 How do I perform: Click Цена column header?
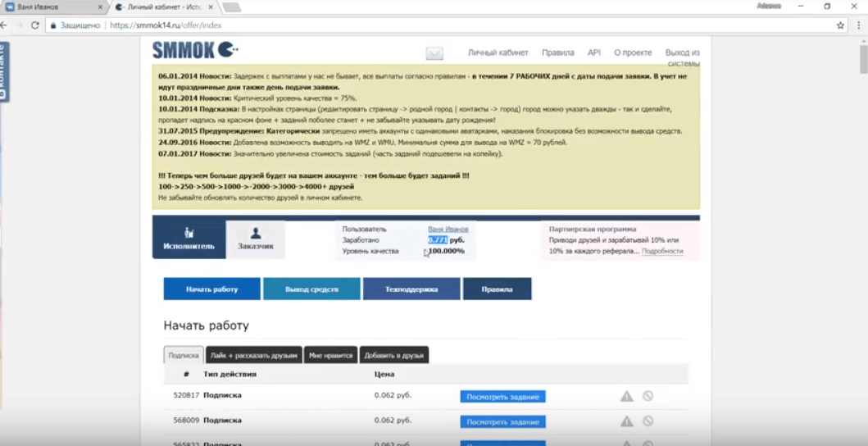384,374
